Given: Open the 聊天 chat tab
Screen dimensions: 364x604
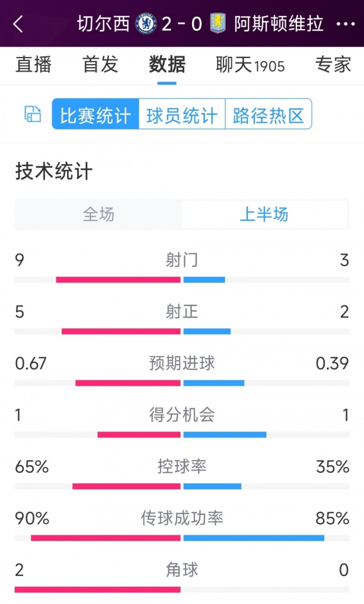Looking at the screenshot, I should (x=250, y=65).
